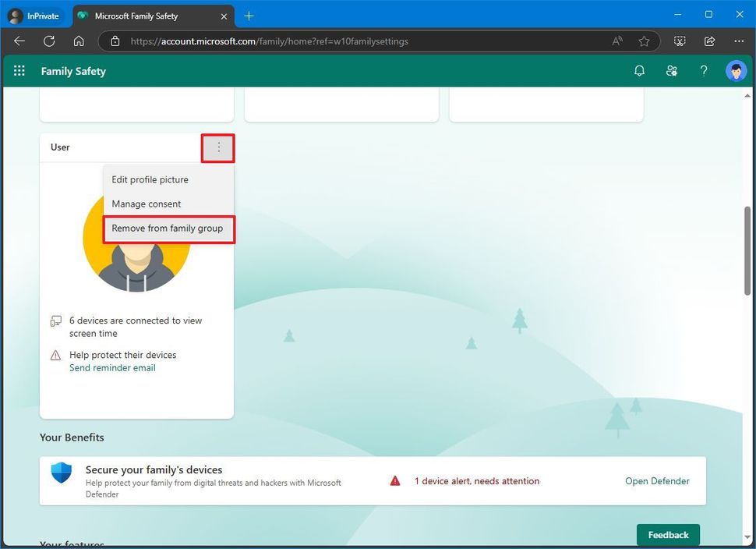The height and width of the screenshot is (549, 756).
Task: Open the notifications bell
Action: pos(639,71)
